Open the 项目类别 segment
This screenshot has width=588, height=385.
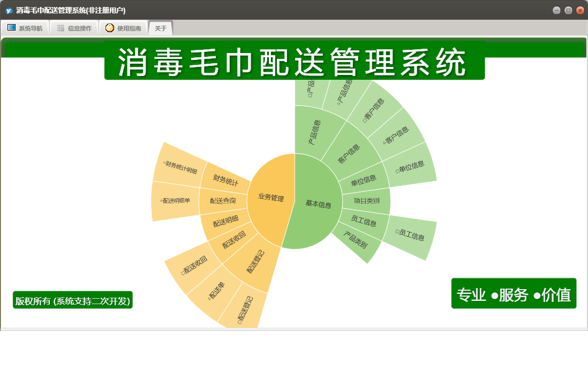click(366, 201)
